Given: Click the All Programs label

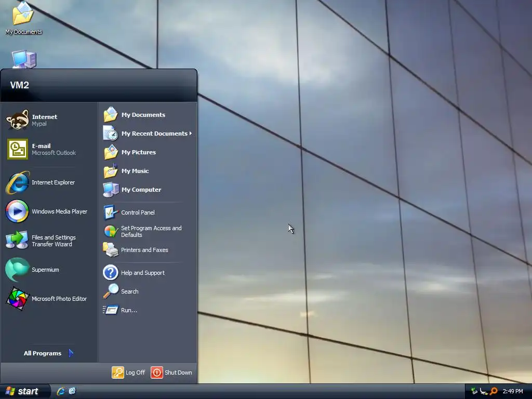Looking at the screenshot, I should pyautogui.click(x=43, y=353).
